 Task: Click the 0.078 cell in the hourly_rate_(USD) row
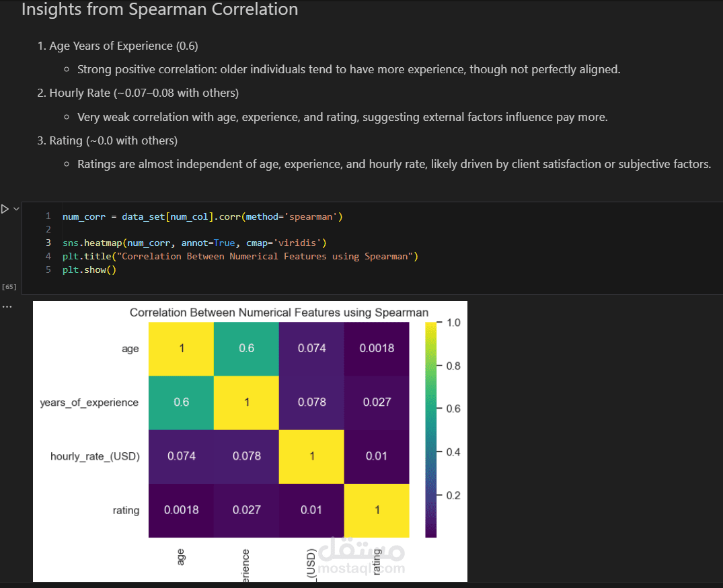[x=246, y=457]
